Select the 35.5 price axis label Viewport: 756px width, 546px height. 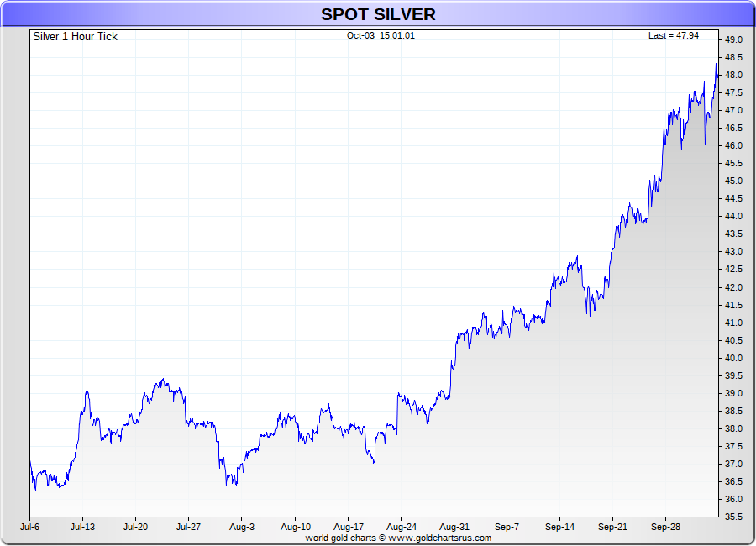tap(733, 517)
